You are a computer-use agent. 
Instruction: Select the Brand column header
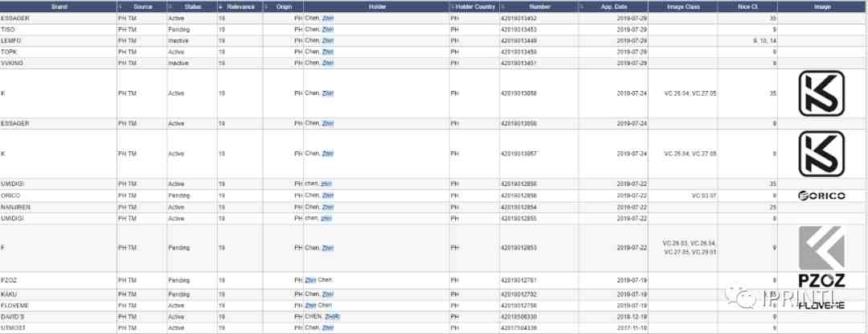pyautogui.click(x=59, y=6)
